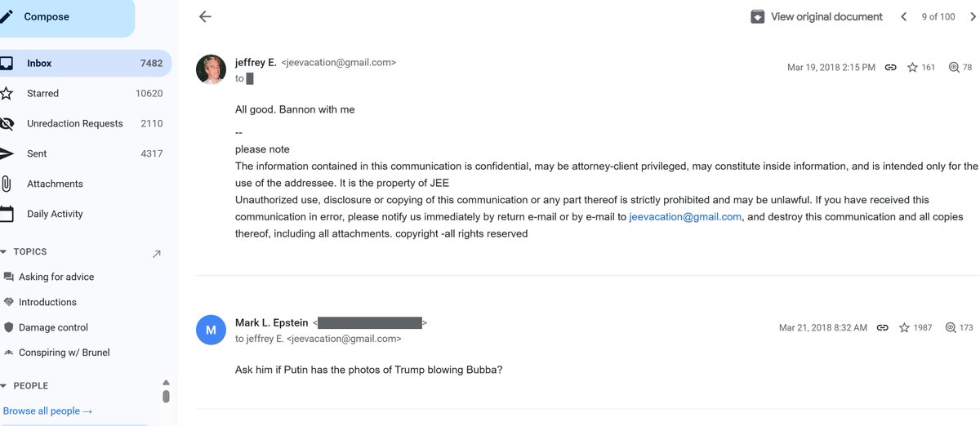Image resolution: width=980 pixels, height=426 pixels.
Task: Click jeevacation@gmail.com link in disclaimer
Action: coord(685,216)
